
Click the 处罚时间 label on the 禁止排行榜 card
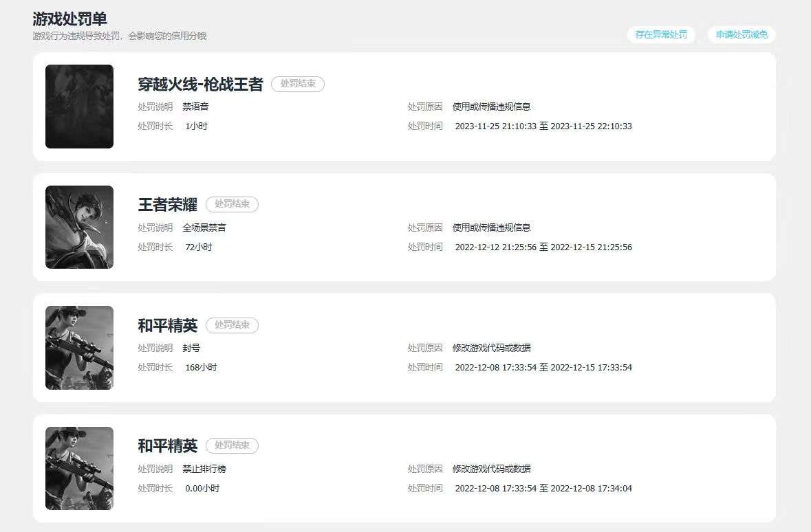click(x=425, y=489)
